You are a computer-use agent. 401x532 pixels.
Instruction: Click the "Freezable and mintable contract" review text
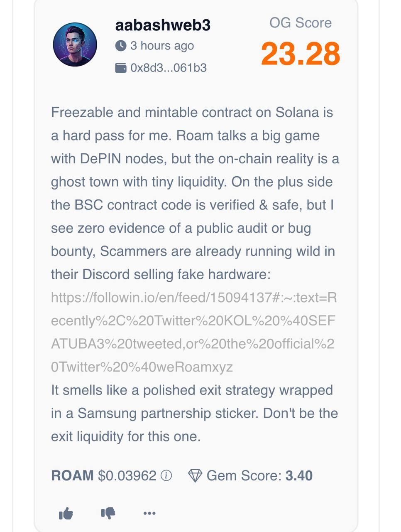click(x=192, y=112)
